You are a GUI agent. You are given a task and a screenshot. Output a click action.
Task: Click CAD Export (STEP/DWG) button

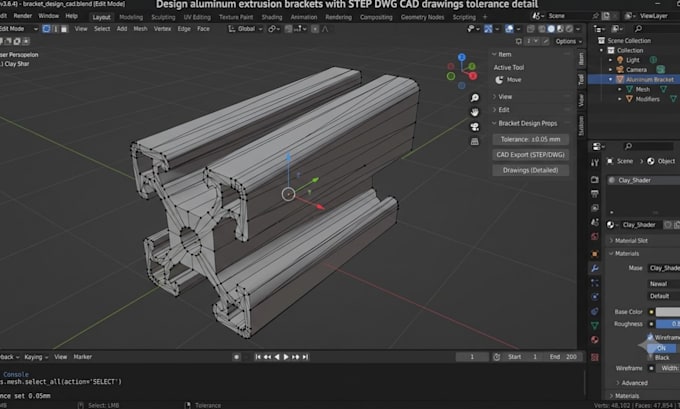click(x=530, y=155)
